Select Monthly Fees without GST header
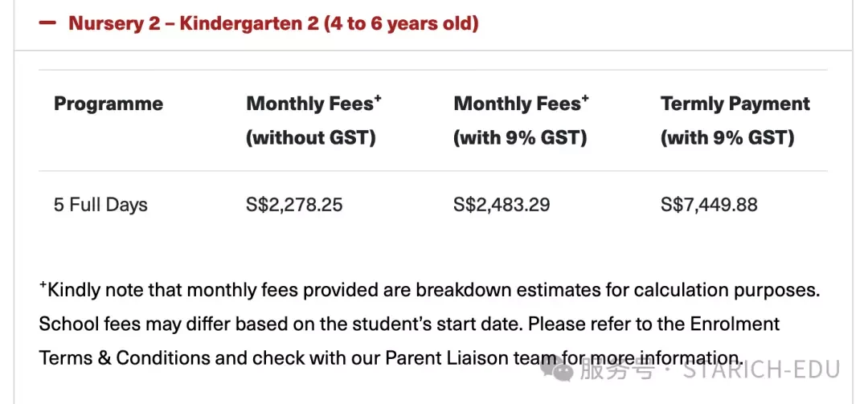Viewport: 868px width, 404px height. tap(314, 120)
